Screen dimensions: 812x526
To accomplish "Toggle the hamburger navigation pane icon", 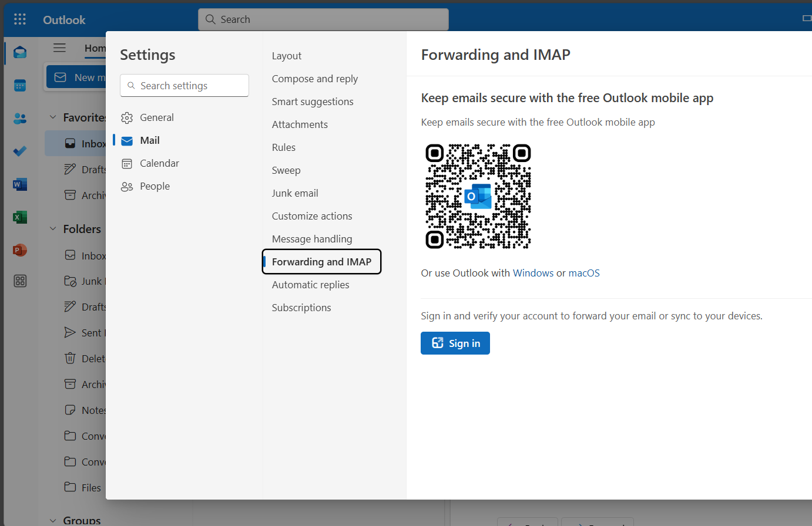I will coord(59,48).
